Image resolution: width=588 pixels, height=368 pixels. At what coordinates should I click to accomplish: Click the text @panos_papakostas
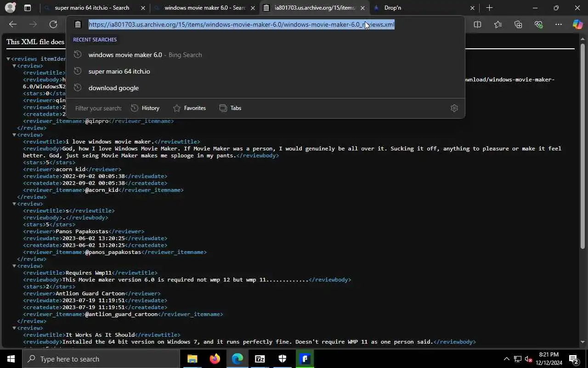(x=113, y=252)
